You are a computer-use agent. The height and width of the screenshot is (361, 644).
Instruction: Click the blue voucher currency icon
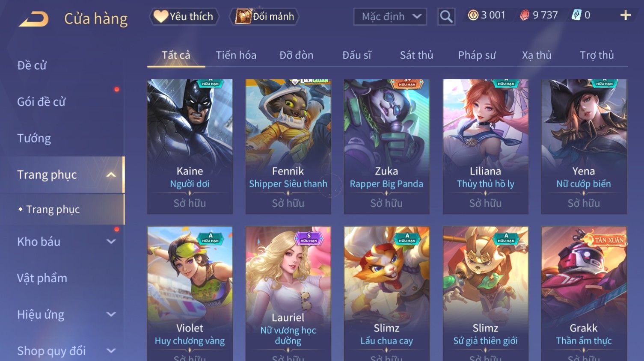click(576, 15)
